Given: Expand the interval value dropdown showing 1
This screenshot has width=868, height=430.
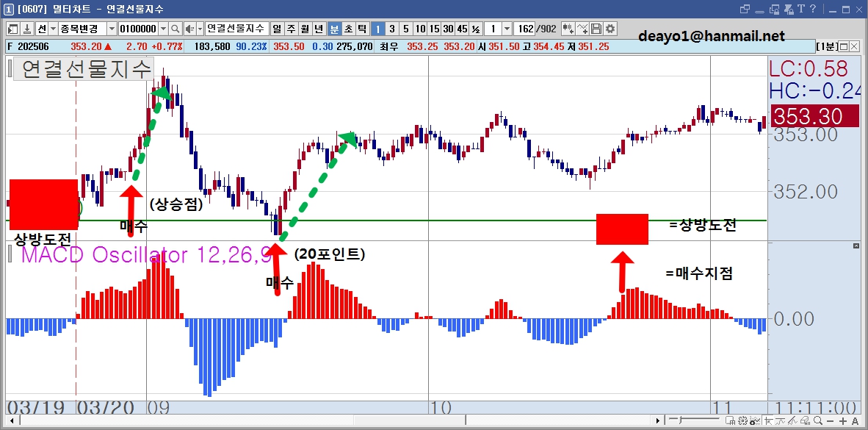Looking at the screenshot, I should [507, 29].
